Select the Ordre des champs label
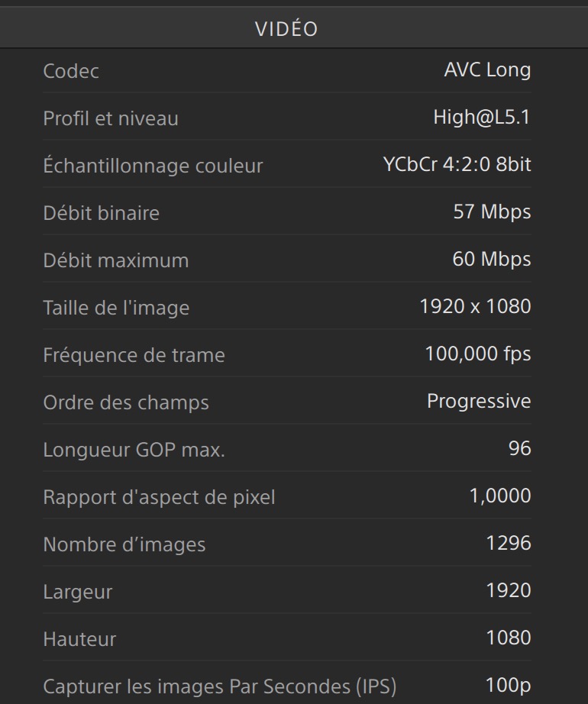 126,403
